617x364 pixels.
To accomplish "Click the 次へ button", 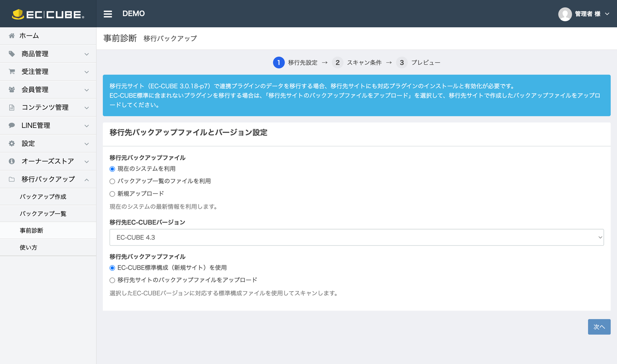I will pyautogui.click(x=599, y=327).
